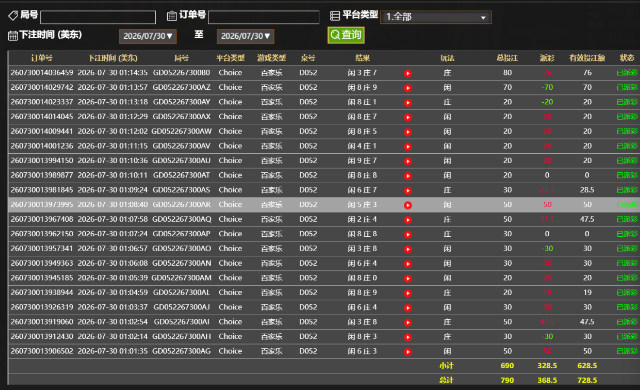Click round number GD052267300AQ
The height and width of the screenshot is (390, 640).
(182, 219)
